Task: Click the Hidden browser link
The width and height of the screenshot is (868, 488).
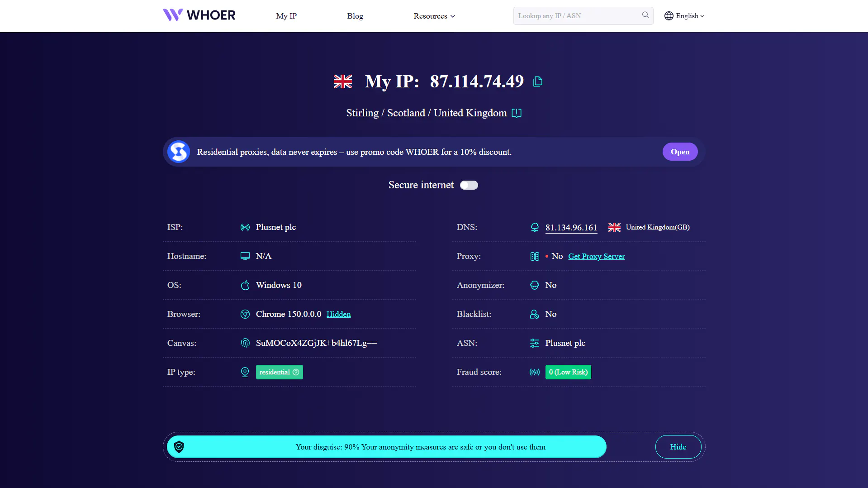Action: coord(339,314)
